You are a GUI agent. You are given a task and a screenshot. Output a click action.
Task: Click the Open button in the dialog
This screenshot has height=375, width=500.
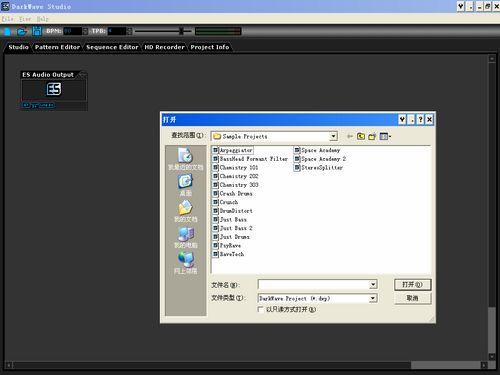[x=412, y=284]
